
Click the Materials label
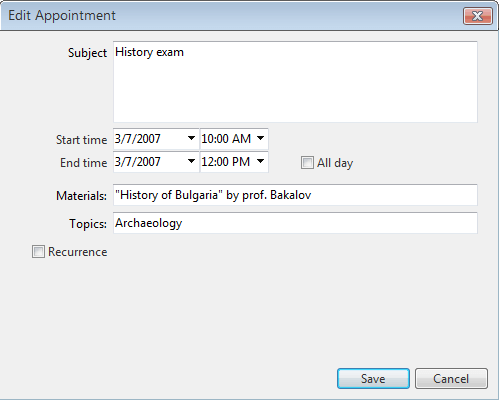click(x=81, y=196)
